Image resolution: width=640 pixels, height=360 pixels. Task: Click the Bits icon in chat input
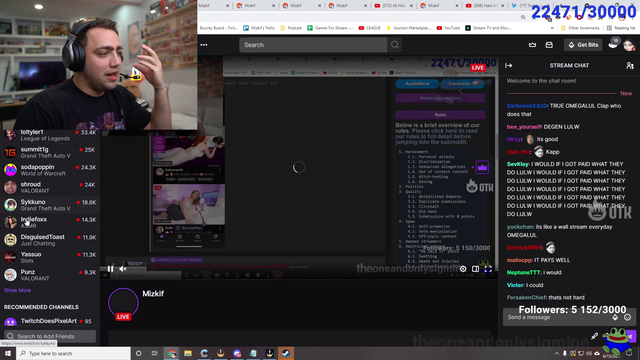click(x=615, y=317)
